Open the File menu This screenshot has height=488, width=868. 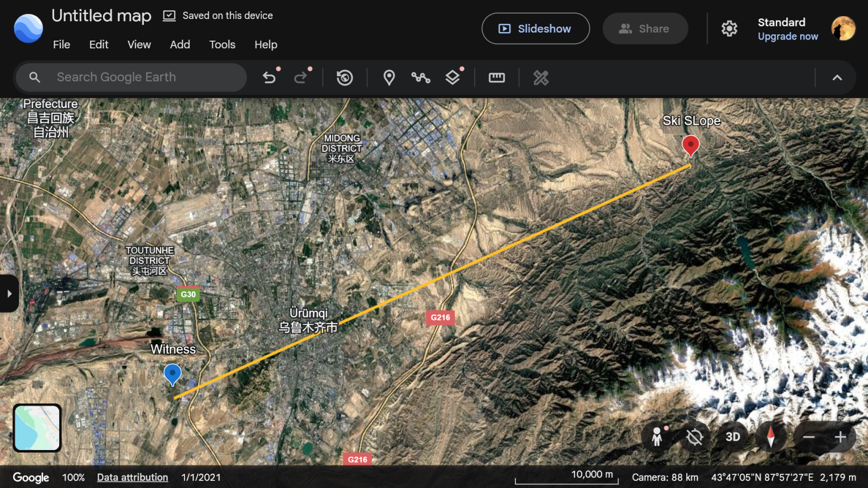coord(61,44)
